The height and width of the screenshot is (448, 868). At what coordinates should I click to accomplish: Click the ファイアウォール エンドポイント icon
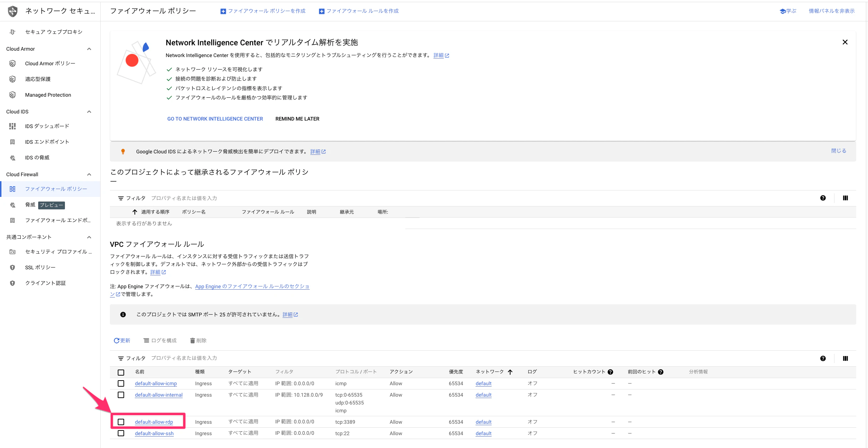pos(12,220)
